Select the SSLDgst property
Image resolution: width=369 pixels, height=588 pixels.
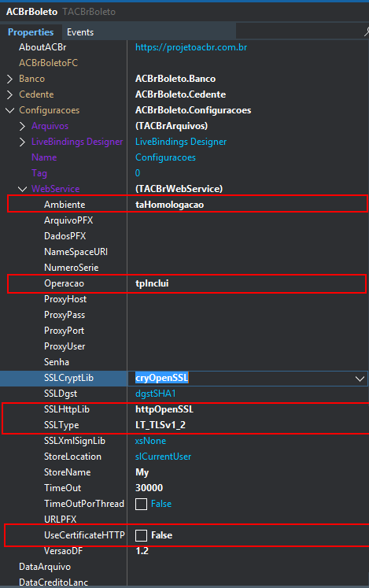click(x=61, y=394)
